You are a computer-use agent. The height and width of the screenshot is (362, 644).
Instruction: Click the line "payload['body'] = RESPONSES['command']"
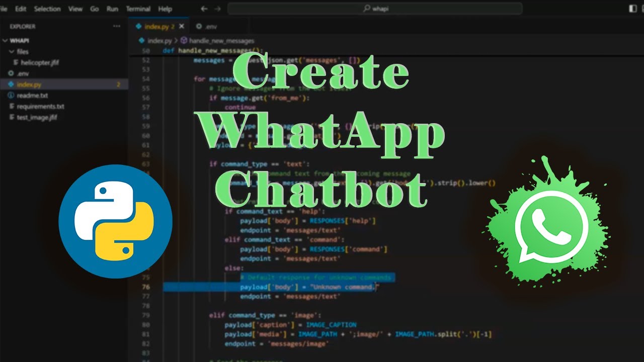[x=313, y=249]
